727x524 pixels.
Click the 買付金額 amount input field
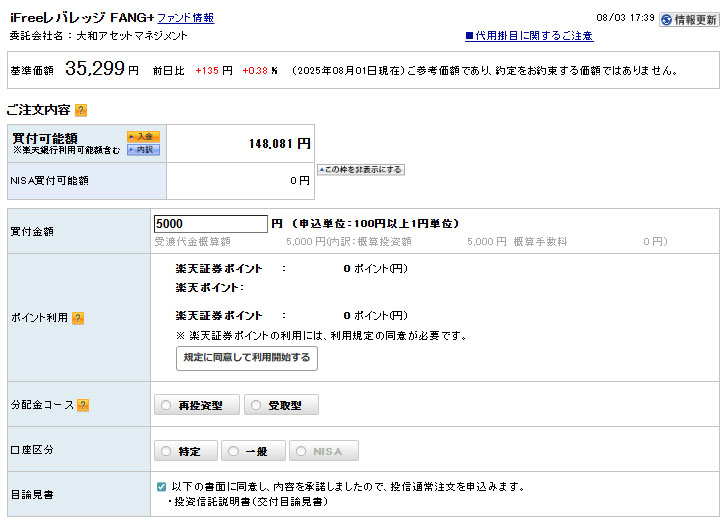point(210,224)
